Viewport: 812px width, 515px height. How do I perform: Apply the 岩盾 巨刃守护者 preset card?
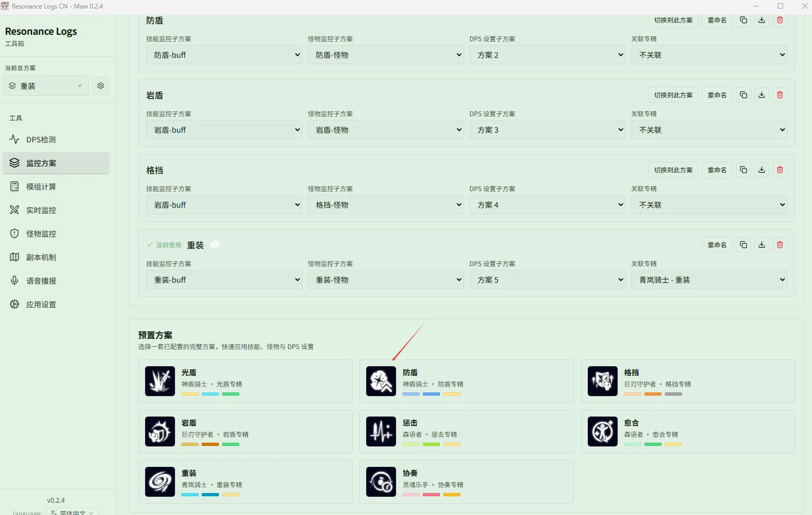245,431
